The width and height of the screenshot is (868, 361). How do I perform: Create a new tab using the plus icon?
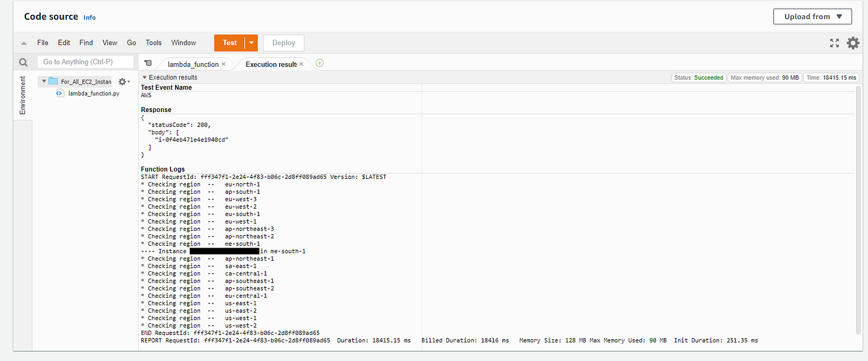coord(319,63)
